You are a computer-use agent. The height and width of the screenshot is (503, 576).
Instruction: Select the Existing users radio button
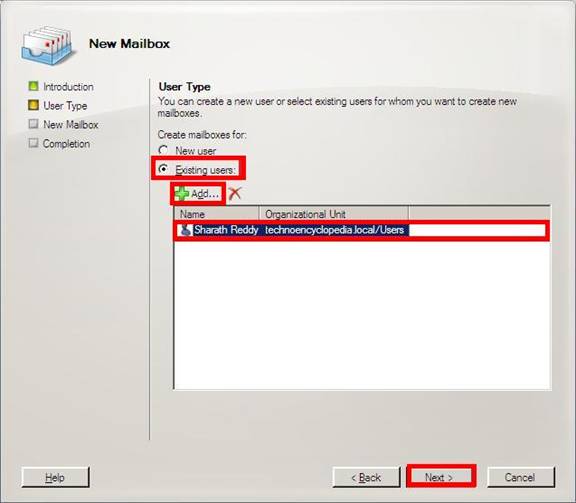(x=163, y=169)
